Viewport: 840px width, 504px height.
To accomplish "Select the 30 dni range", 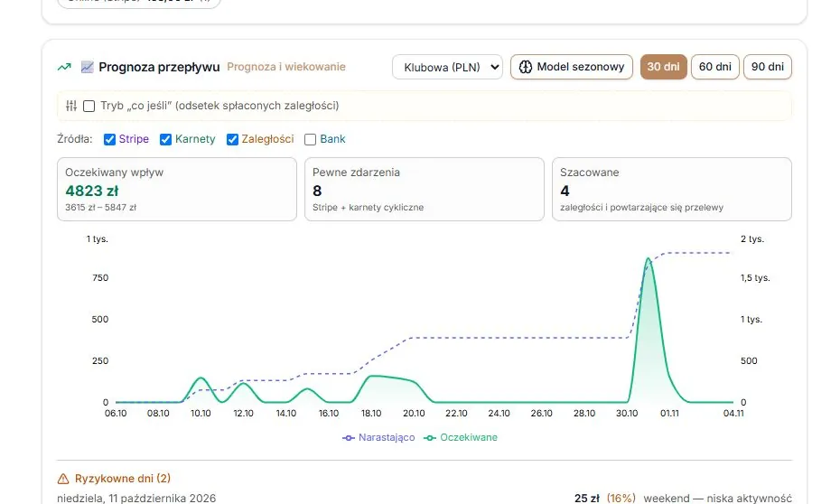I will pyautogui.click(x=663, y=67).
